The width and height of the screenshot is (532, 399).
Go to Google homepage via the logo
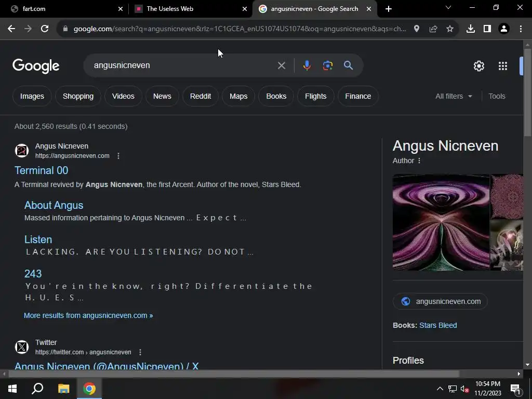pyautogui.click(x=36, y=66)
